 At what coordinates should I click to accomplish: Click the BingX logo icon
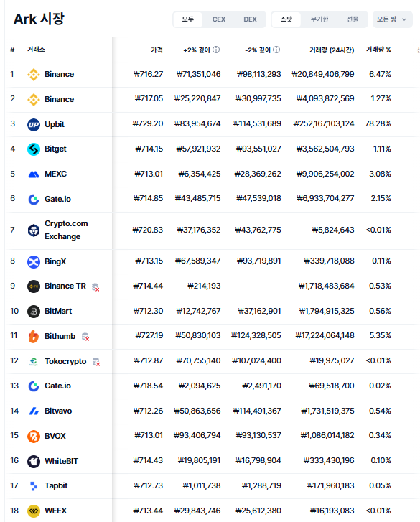pyautogui.click(x=34, y=261)
